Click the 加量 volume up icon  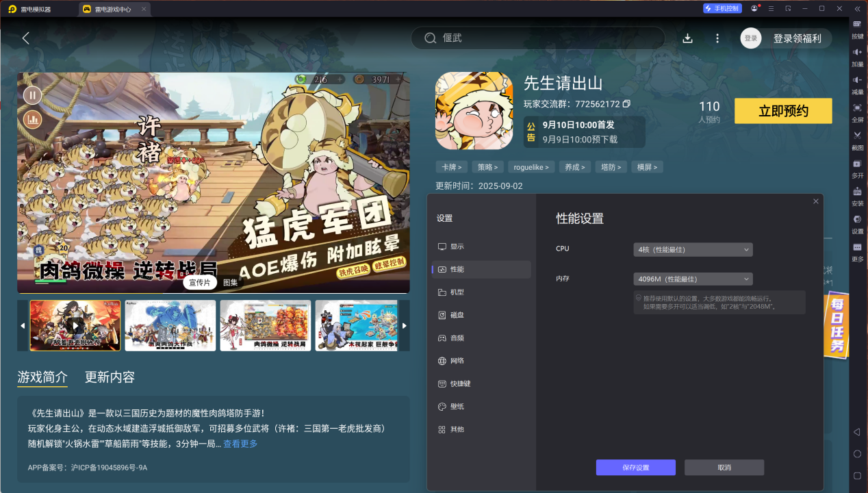857,52
